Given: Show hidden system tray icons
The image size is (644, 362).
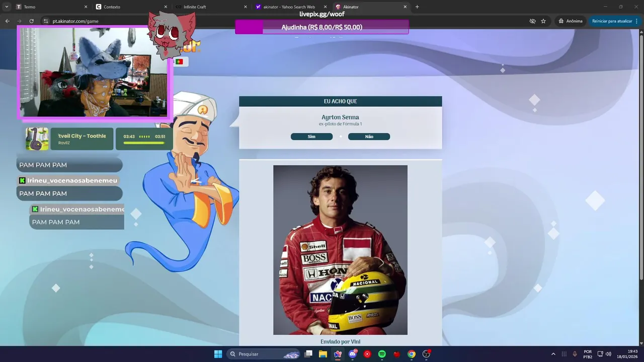Looking at the screenshot, I should point(553,354).
